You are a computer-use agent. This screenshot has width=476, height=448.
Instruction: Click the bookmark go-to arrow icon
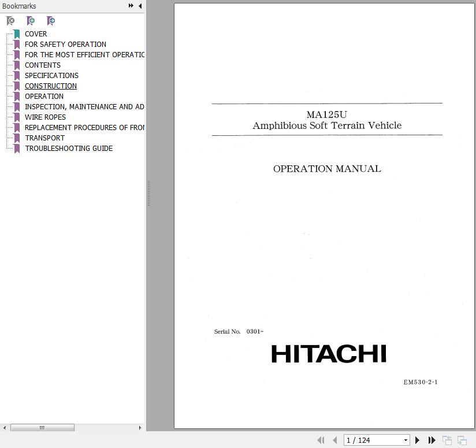click(51, 21)
